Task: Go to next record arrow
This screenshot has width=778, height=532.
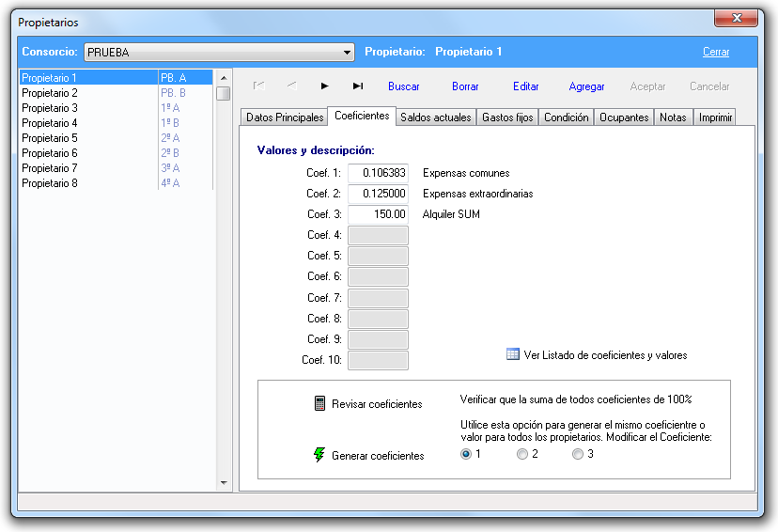Action: [325, 86]
